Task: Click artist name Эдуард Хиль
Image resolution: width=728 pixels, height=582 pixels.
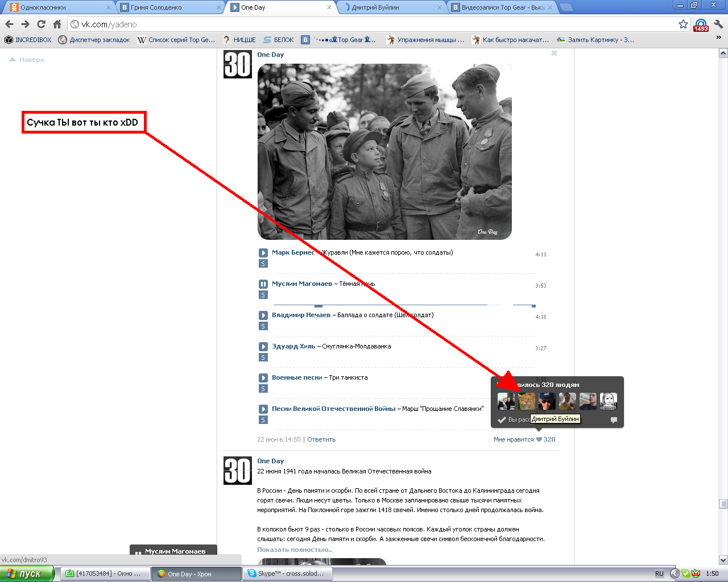Action: [293, 346]
